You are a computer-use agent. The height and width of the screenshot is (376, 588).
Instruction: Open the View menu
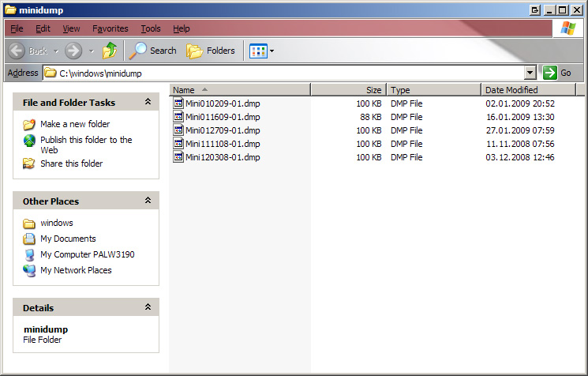click(x=71, y=28)
